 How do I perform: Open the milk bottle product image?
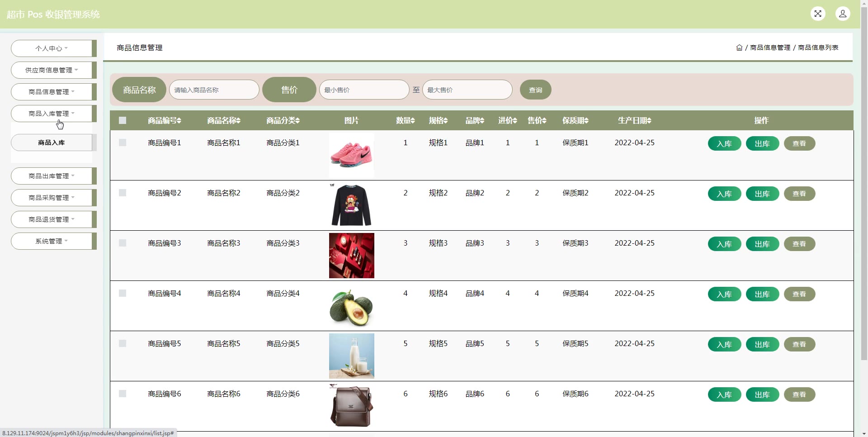[x=352, y=356]
